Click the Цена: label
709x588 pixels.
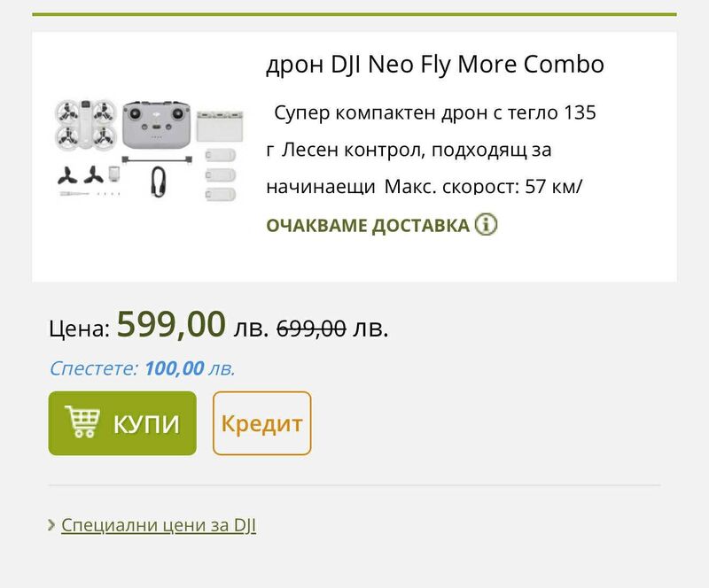pyautogui.click(x=79, y=329)
